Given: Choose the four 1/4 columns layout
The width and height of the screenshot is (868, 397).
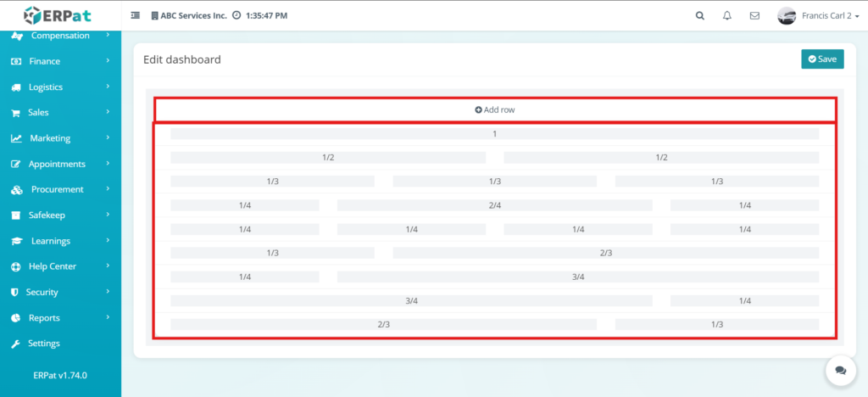Looking at the screenshot, I should (x=494, y=229).
